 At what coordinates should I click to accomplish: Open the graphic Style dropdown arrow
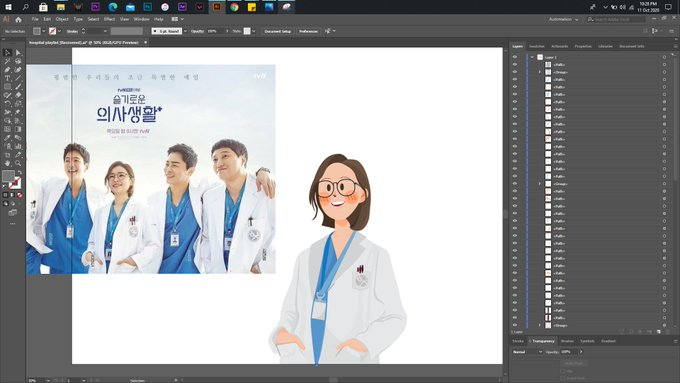(x=254, y=31)
